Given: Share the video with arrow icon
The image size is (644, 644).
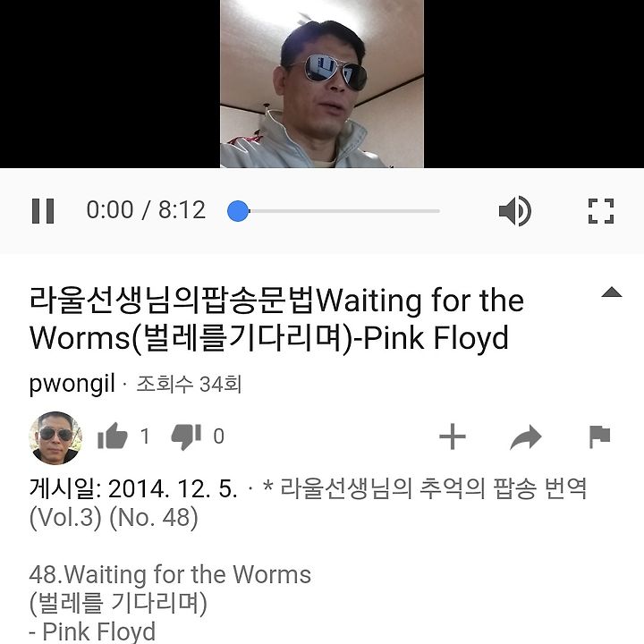Looking at the screenshot, I should (526, 436).
